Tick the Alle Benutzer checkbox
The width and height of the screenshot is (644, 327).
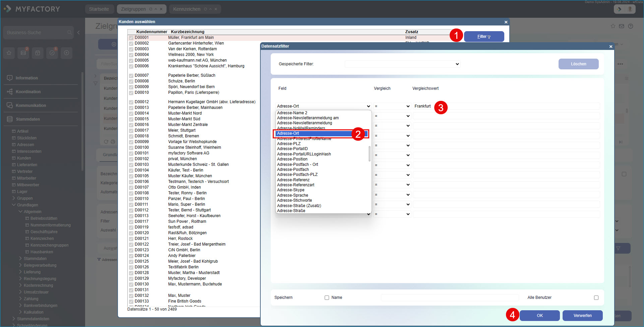point(596,298)
